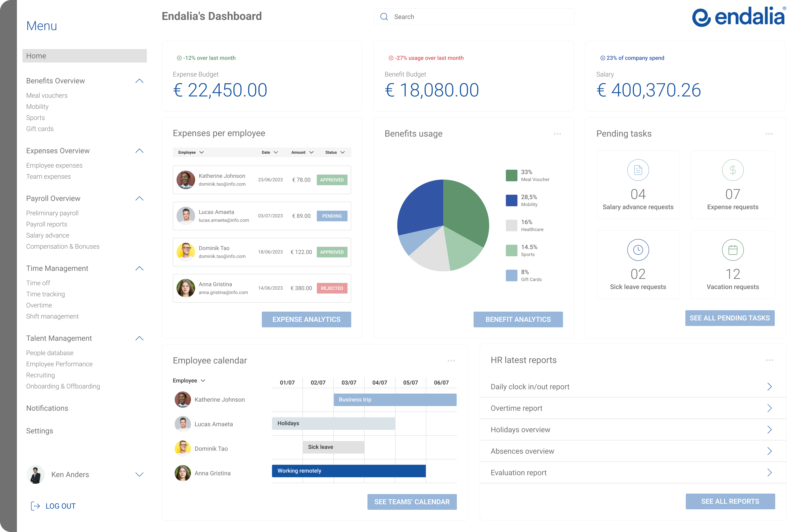
Task: Click the Endalia logo
Action: point(739,17)
